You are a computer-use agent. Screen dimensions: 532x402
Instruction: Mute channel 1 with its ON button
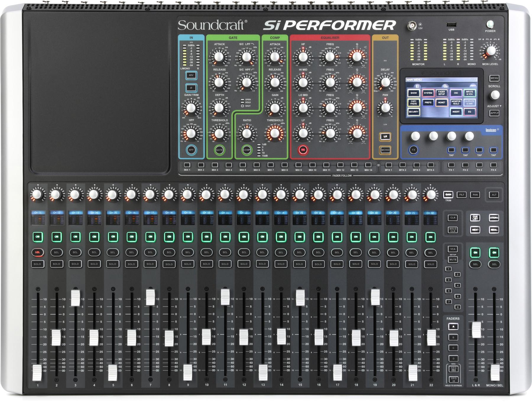38,237
